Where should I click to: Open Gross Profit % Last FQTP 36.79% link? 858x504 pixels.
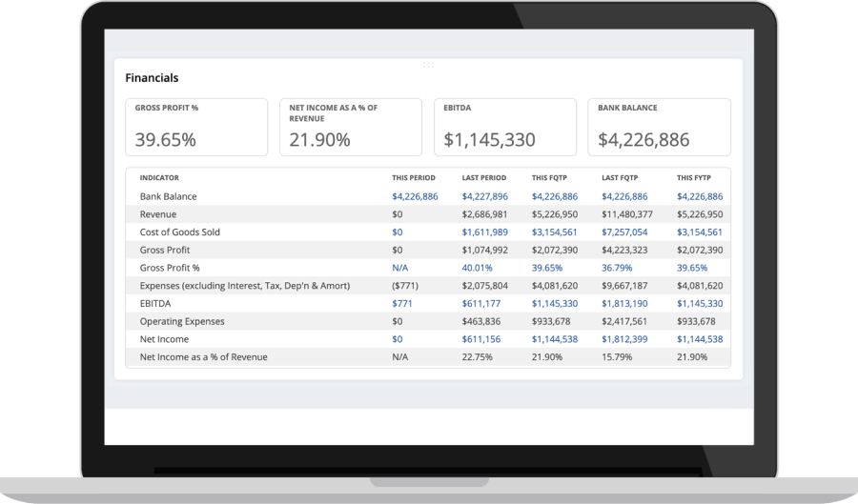(x=617, y=268)
